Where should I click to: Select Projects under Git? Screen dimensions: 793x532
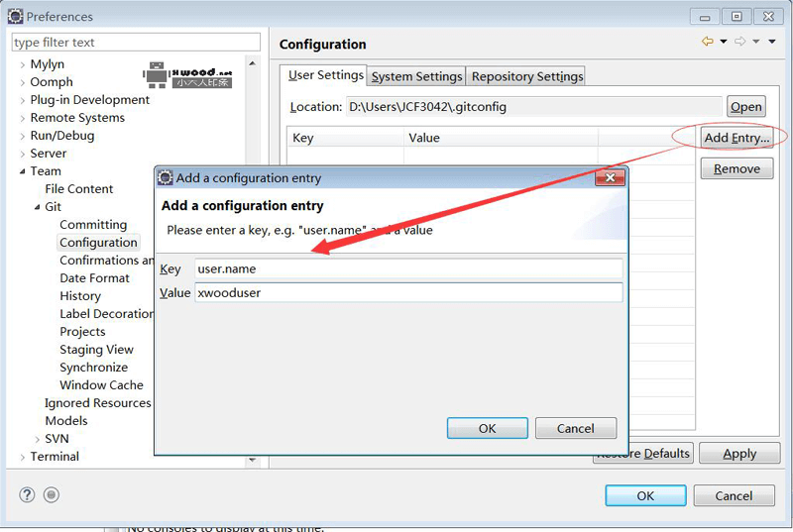[82, 332]
